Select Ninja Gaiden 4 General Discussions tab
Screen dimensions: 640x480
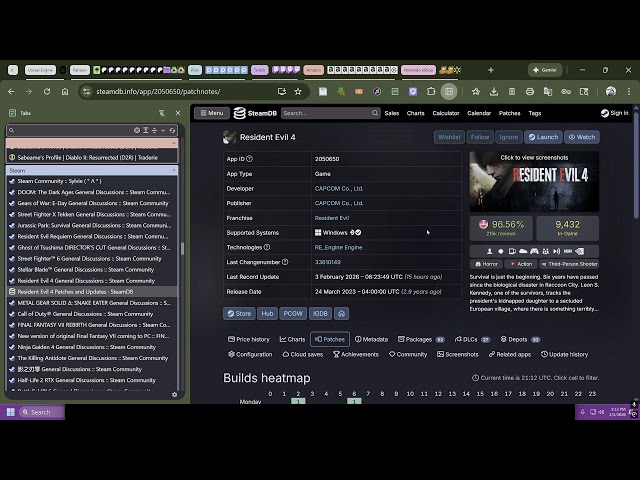92,347
